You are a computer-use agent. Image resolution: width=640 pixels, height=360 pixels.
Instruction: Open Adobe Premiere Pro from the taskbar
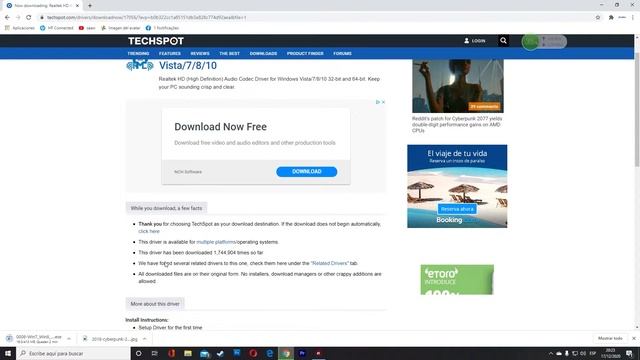[302, 353]
